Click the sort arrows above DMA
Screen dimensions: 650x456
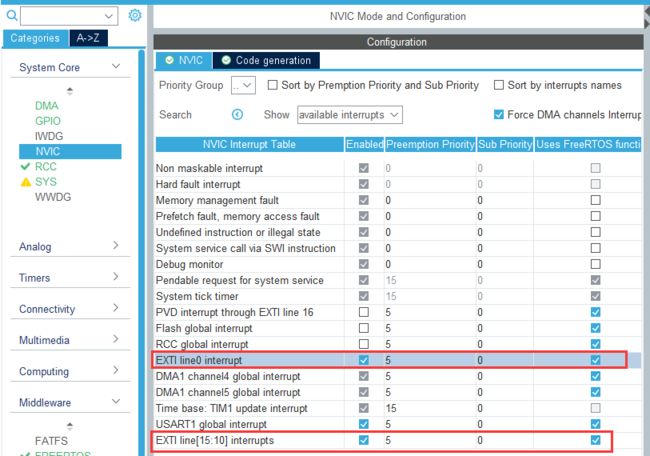(68, 90)
